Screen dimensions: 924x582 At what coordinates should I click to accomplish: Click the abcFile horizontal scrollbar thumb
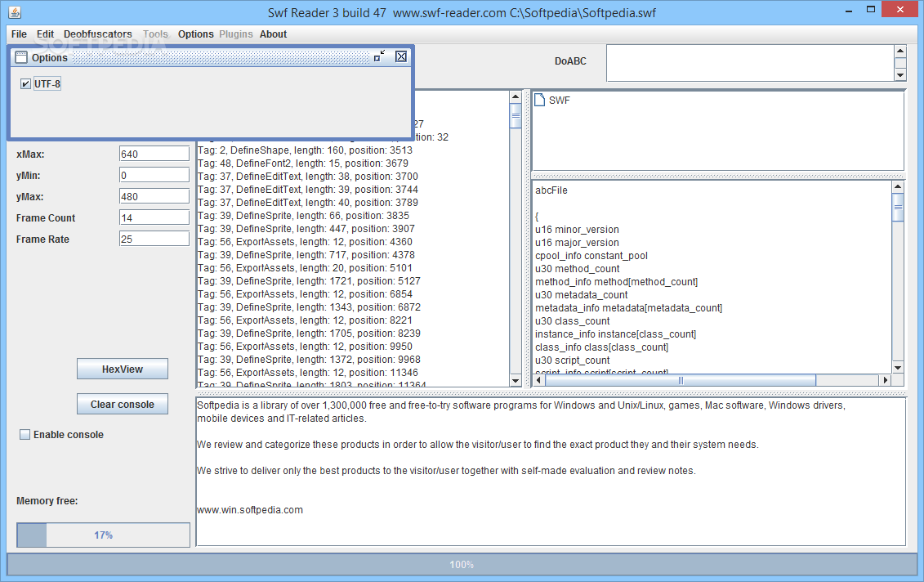click(x=681, y=380)
